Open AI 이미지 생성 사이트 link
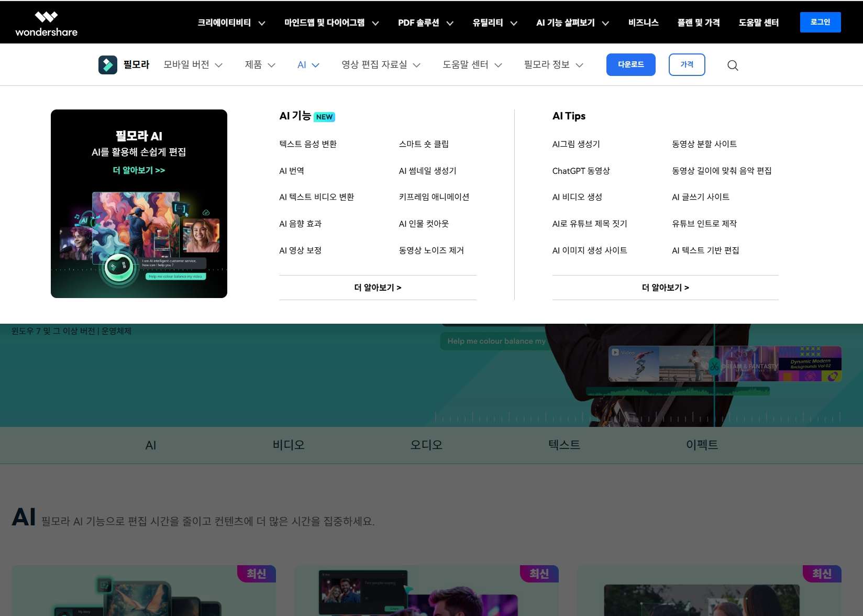The image size is (863, 616). pos(590,250)
